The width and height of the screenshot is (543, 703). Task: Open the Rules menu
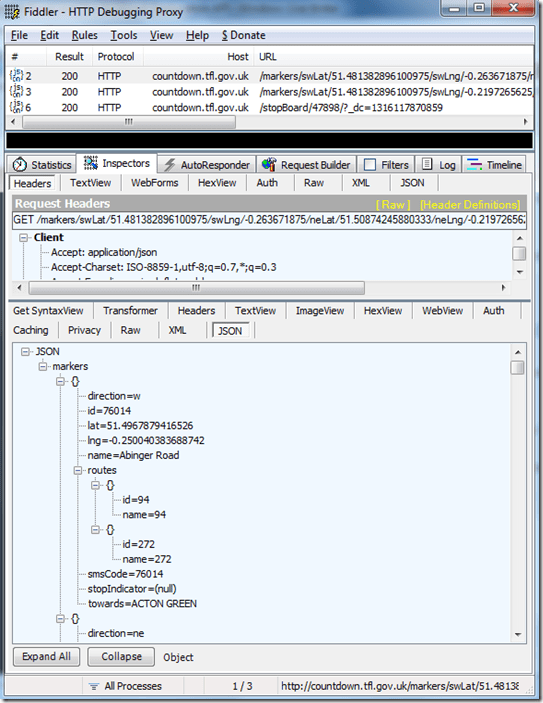click(84, 35)
